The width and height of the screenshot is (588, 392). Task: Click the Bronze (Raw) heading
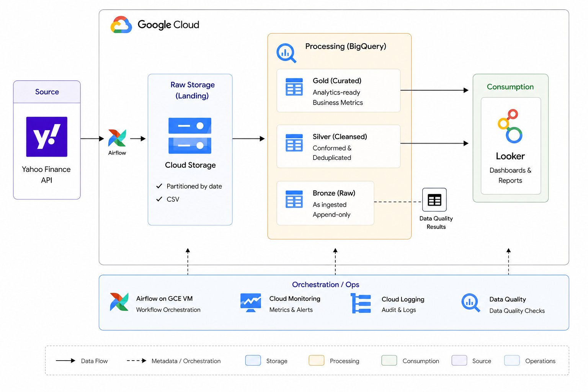(334, 193)
